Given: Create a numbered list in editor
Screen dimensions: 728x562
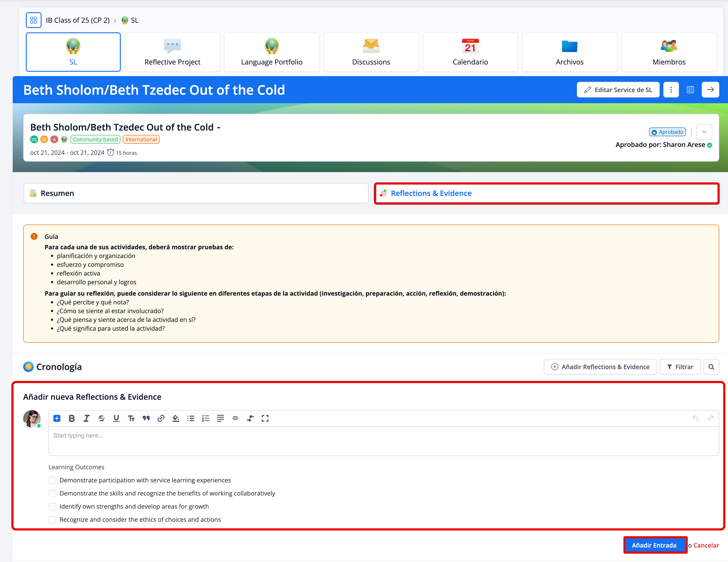Looking at the screenshot, I should point(206,418).
